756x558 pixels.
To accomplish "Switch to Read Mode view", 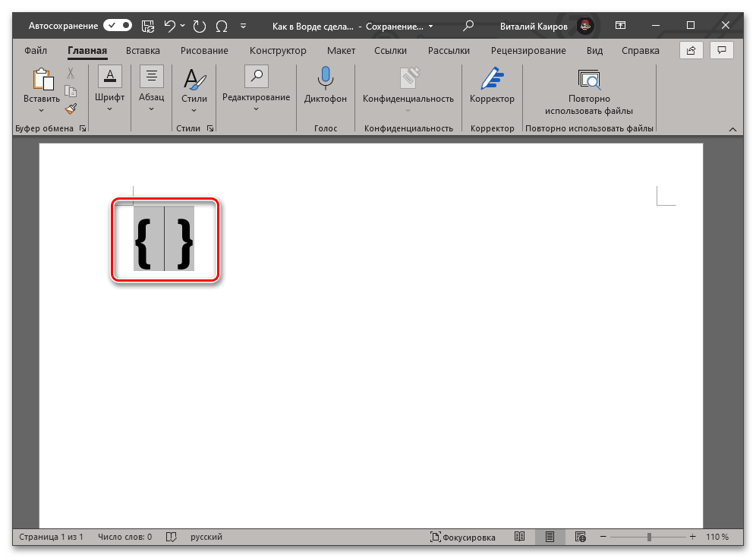I will [519, 537].
